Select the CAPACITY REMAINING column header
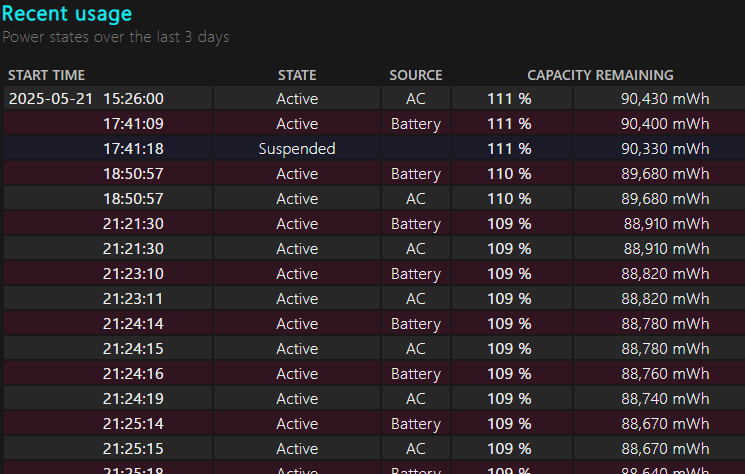The width and height of the screenshot is (745, 474). pyautogui.click(x=600, y=75)
